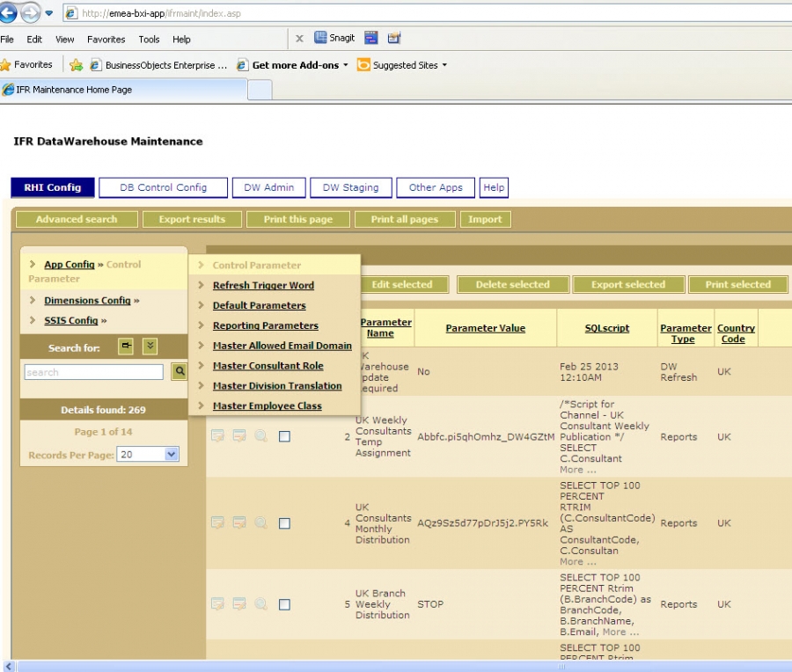Sort by the Country Code column header
792x672 pixels.
pos(736,333)
